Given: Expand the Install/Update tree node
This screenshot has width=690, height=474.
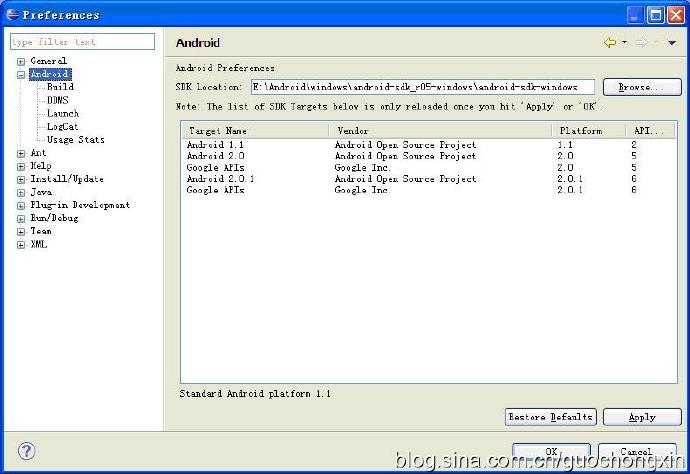Looking at the screenshot, I should coord(21,180).
